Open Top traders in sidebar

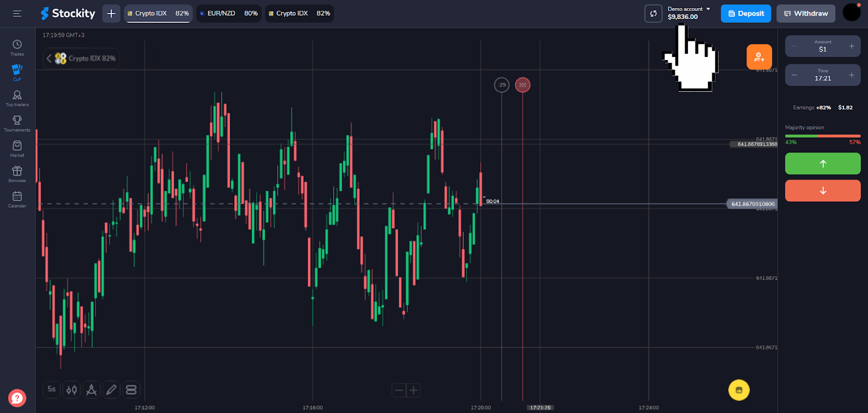(x=17, y=98)
